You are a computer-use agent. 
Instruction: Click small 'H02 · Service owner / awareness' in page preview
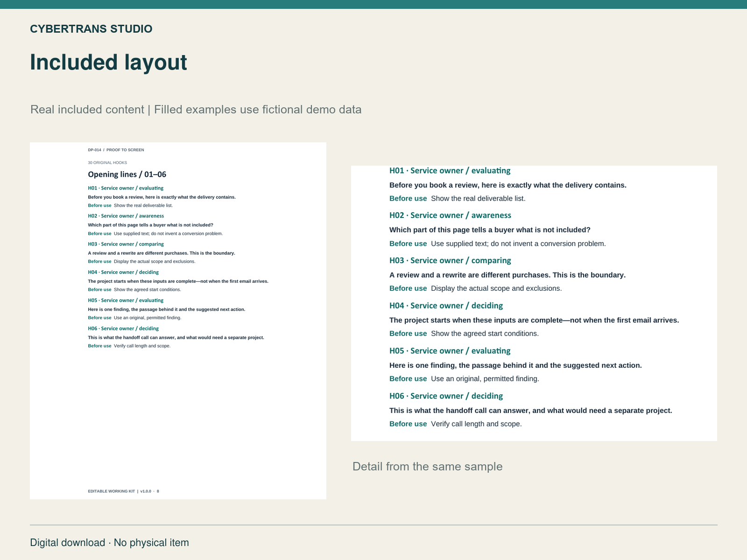click(126, 216)
